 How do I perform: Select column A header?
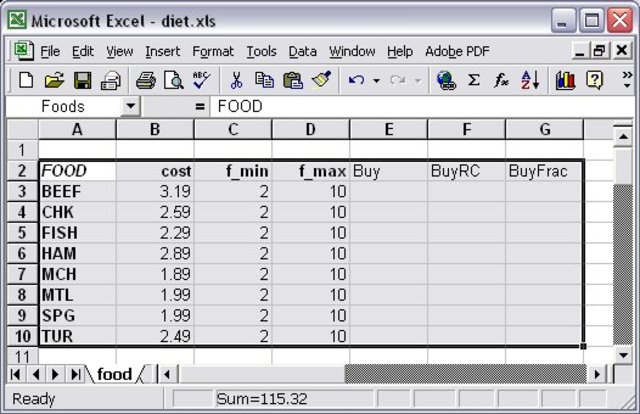pyautogui.click(x=77, y=129)
